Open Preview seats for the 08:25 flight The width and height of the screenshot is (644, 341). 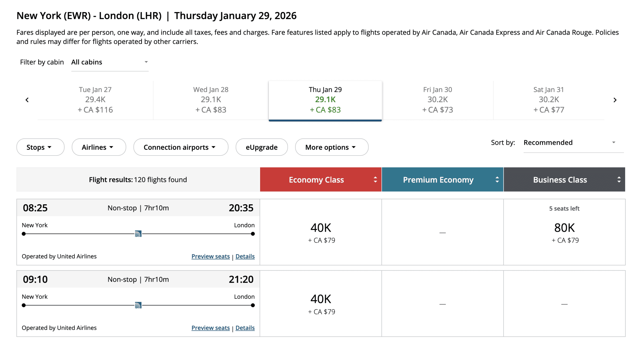tap(211, 256)
